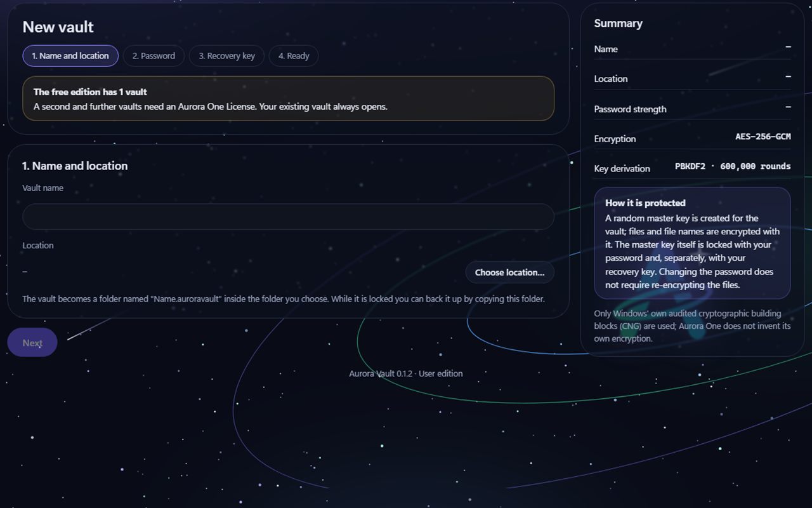
Task: Click the 'Location' label above Choose location
Action: pyautogui.click(x=38, y=245)
